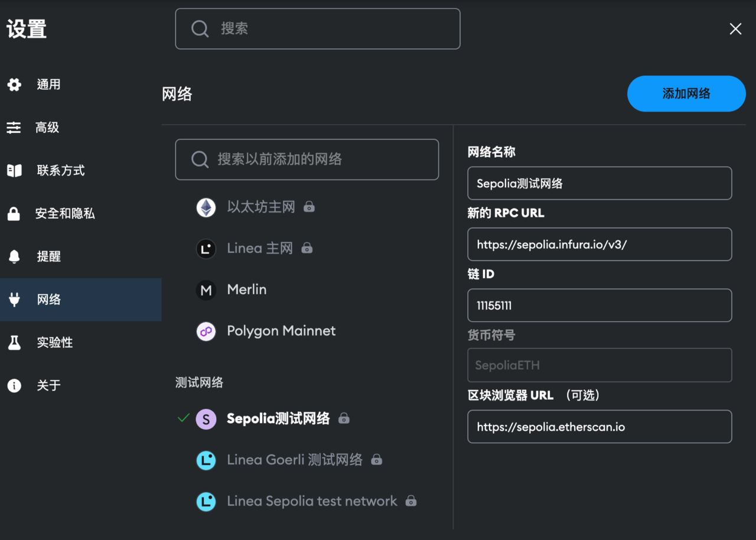Click the Merlin M avatar icon
The height and width of the screenshot is (540, 756).
(x=206, y=290)
